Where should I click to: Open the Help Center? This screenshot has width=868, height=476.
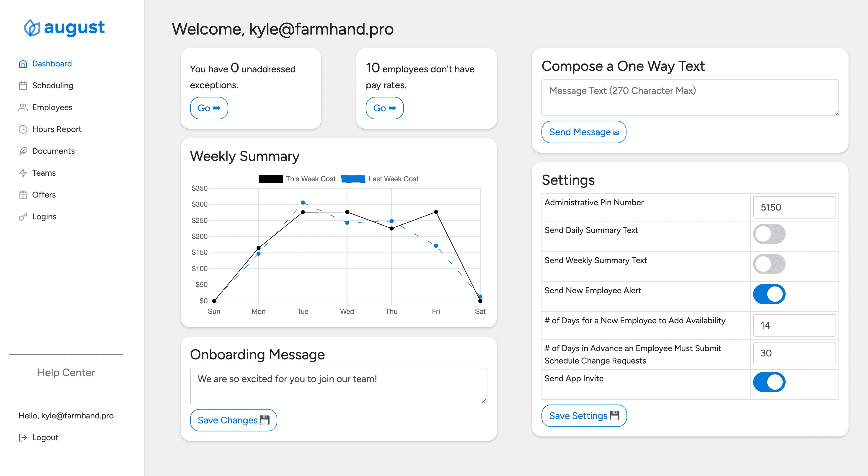click(x=66, y=373)
